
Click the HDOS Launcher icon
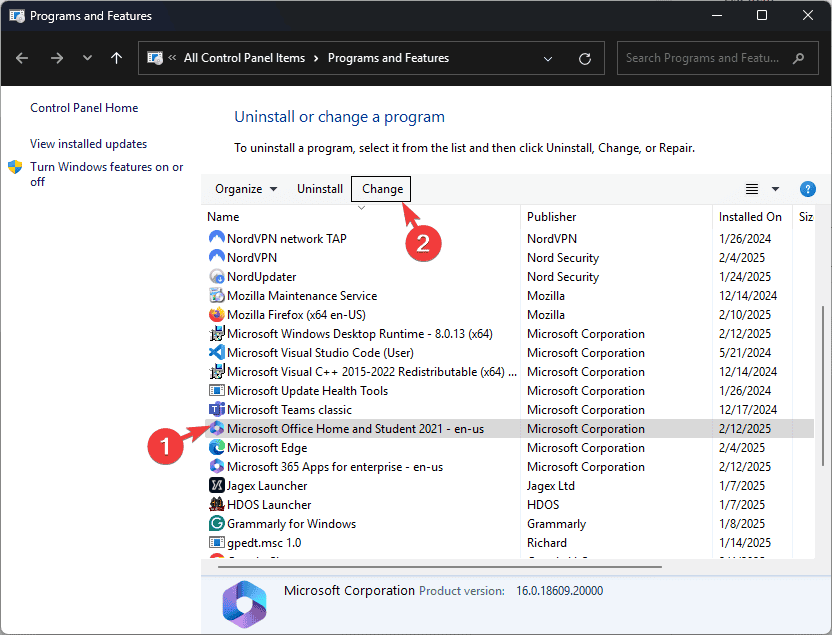216,505
